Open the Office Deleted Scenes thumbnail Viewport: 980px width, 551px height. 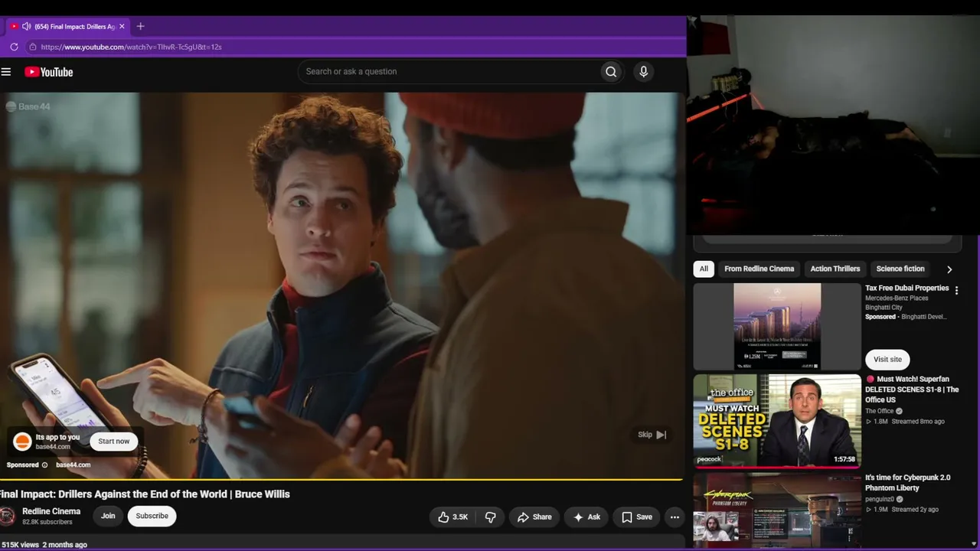coord(777,420)
